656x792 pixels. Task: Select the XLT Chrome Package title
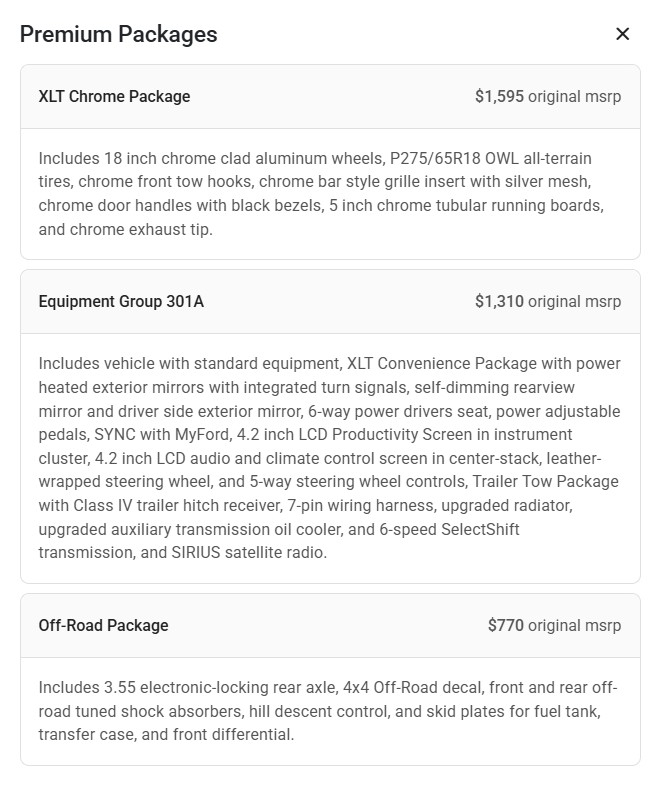point(114,97)
